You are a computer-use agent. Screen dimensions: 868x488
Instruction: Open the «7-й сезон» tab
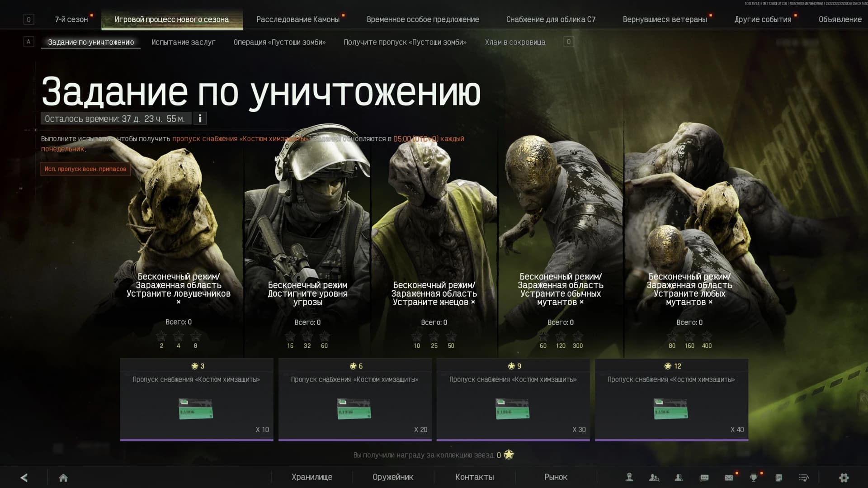[x=71, y=19]
